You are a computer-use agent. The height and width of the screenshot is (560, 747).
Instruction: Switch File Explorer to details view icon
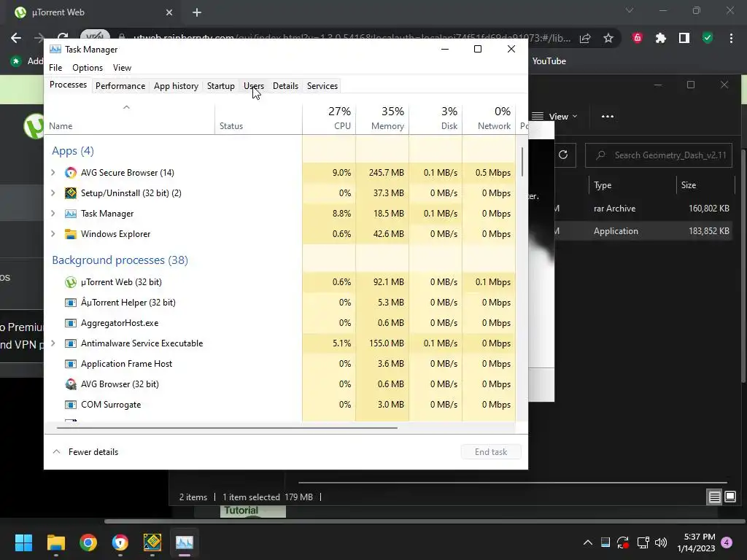[714, 497]
